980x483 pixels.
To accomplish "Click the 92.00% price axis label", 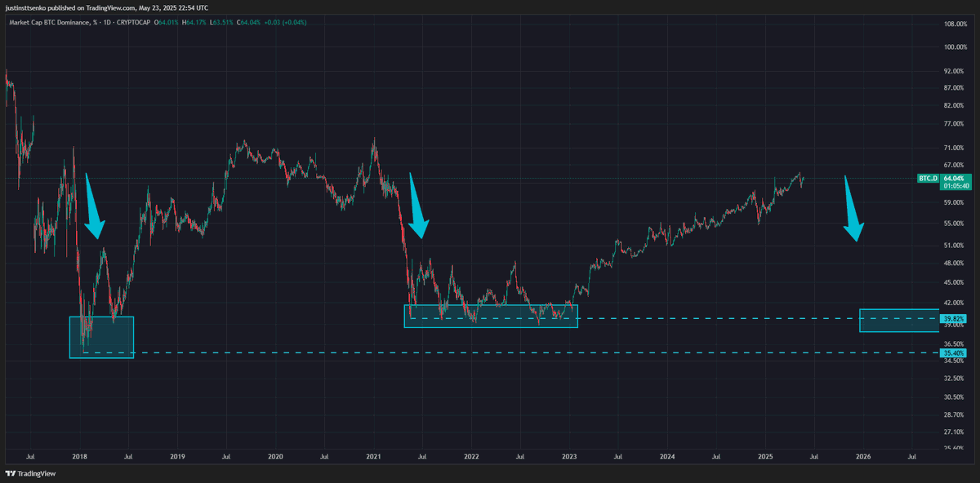I will pyautogui.click(x=954, y=71).
